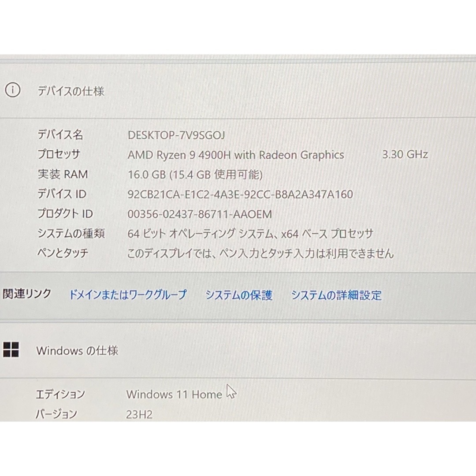Open the システムの詳細設定 link
Viewport: 476px width, 476px height.
pyautogui.click(x=336, y=295)
